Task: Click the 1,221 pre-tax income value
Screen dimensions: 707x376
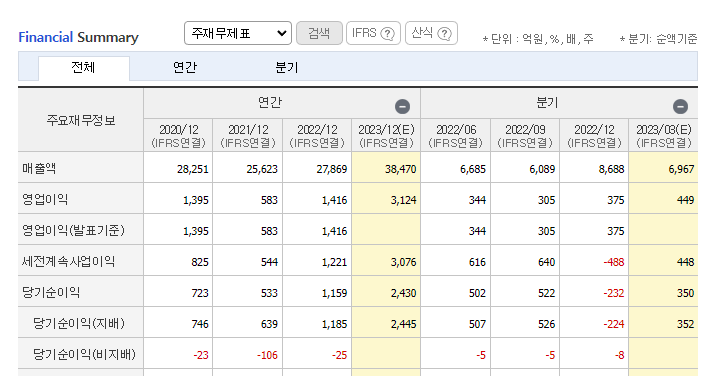Action: (335, 262)
